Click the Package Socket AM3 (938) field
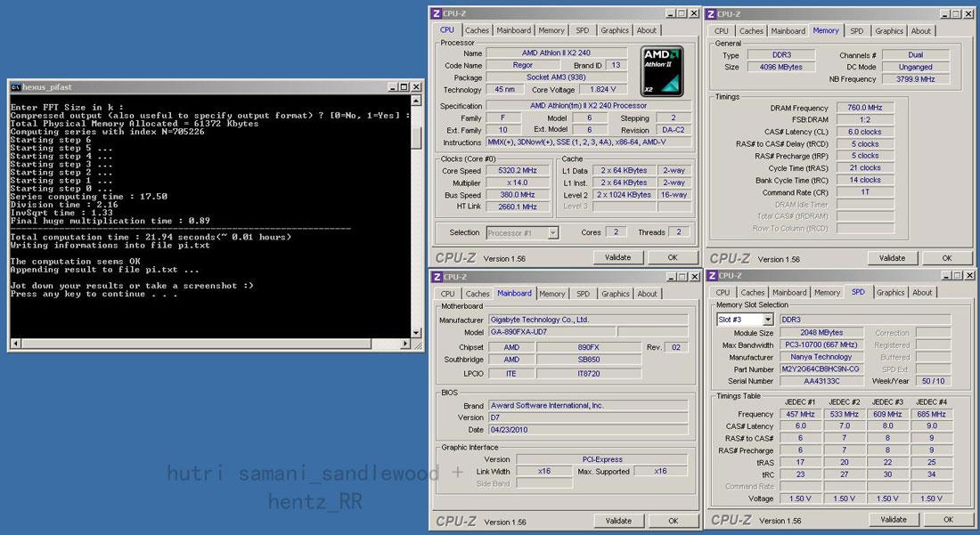The width and height of the screenshot is (980, 535). 556,77
